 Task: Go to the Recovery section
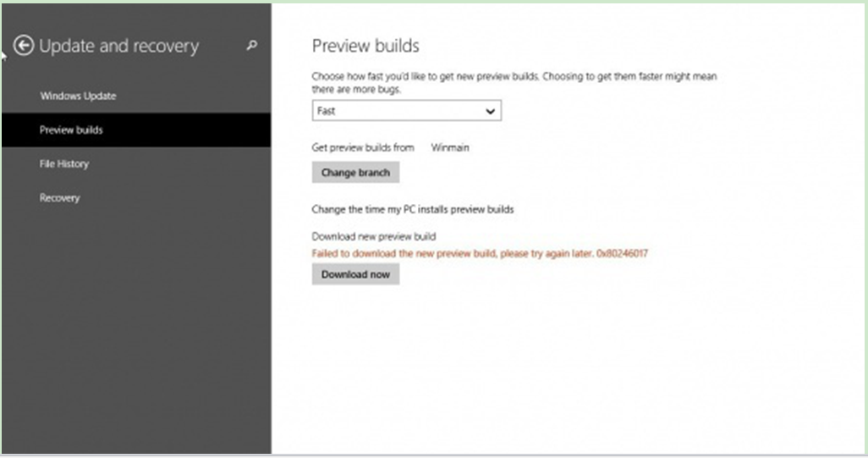[x=59, y=198]
